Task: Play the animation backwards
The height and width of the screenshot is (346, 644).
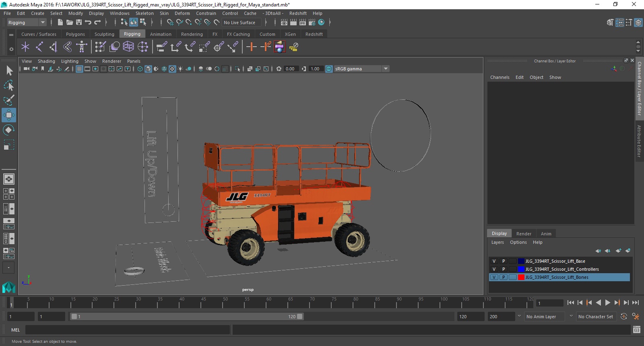Action: pos(599,303)
